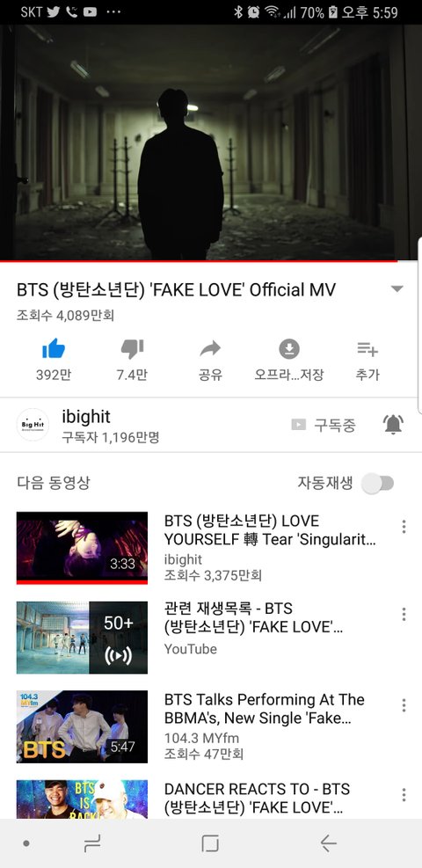Toggle the 자동재생 autoplay switch
422x868 pixels.
(378, 484)
